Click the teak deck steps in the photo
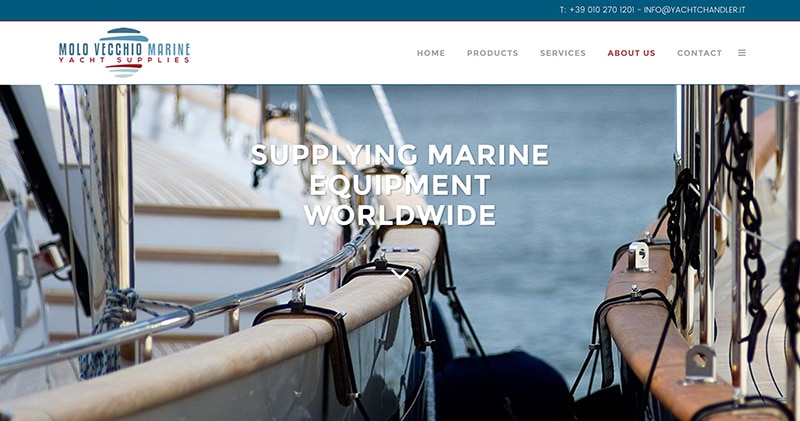 pos(204,232)
